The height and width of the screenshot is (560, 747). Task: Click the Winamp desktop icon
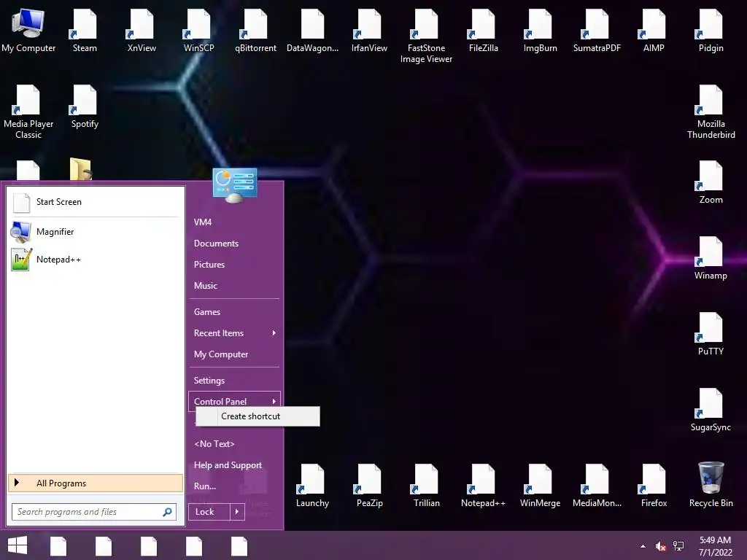pos(711,257)
